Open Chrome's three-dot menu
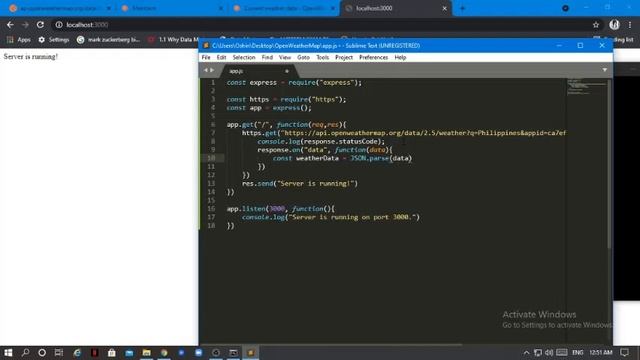Screen dimensions: 640x360 pos(630,25)
